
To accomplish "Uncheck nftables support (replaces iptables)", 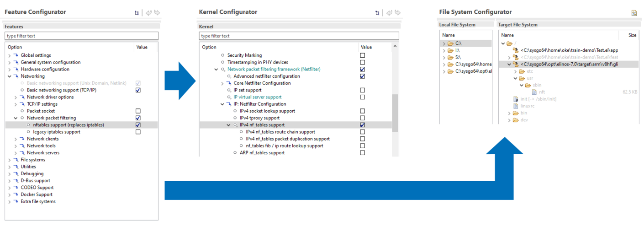I will [138, 125].
